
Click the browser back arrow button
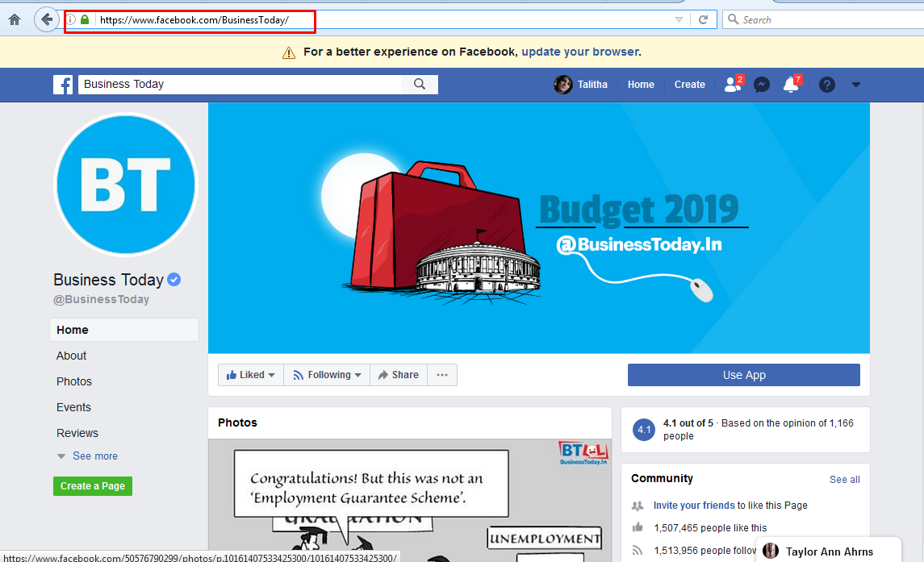point(47,19)
